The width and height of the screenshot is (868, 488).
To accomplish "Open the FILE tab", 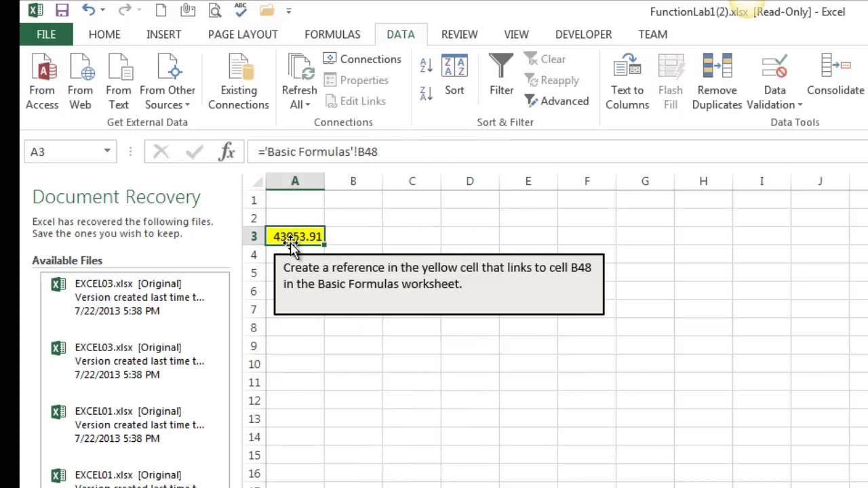I will coord(46,34).
